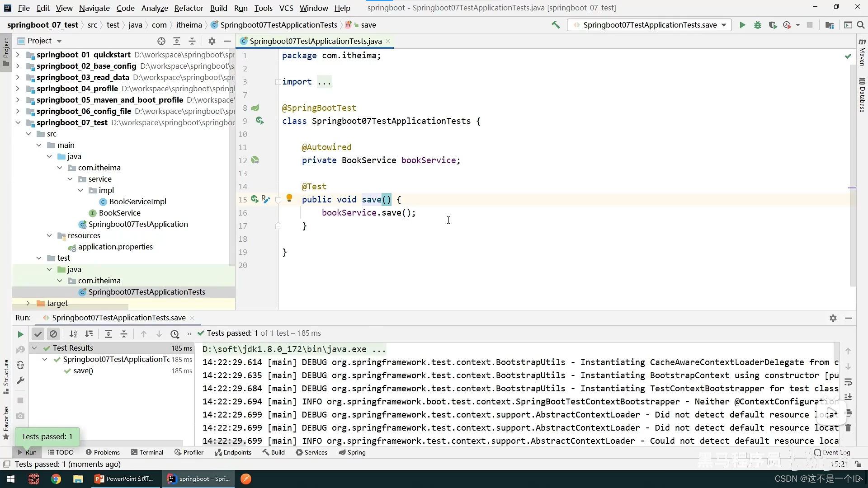Toggle Show Passed tests checkmark button
The width and height of the screenshot is (868, 488).
pyautogui.click(x=38, y=334)
